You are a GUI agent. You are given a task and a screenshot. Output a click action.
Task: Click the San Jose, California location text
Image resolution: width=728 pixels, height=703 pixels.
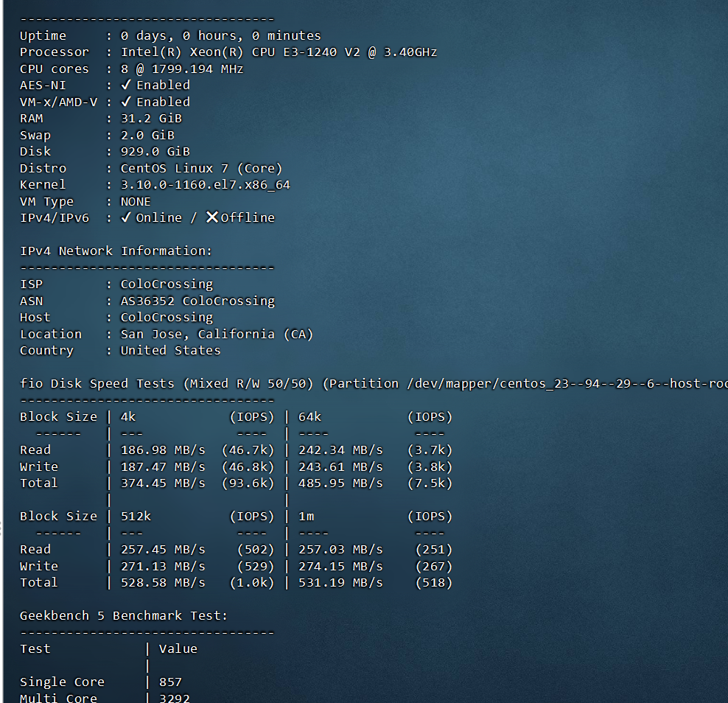(x=217, y=334)
